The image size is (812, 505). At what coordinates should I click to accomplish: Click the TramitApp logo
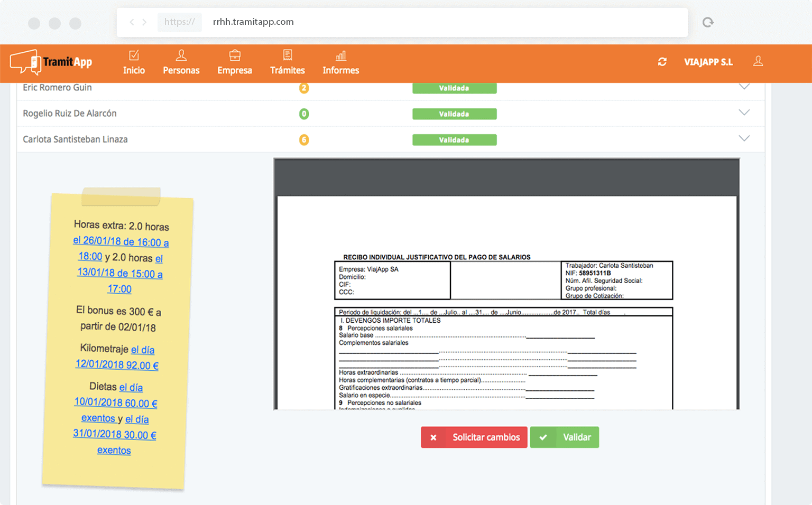pos(51,62)
